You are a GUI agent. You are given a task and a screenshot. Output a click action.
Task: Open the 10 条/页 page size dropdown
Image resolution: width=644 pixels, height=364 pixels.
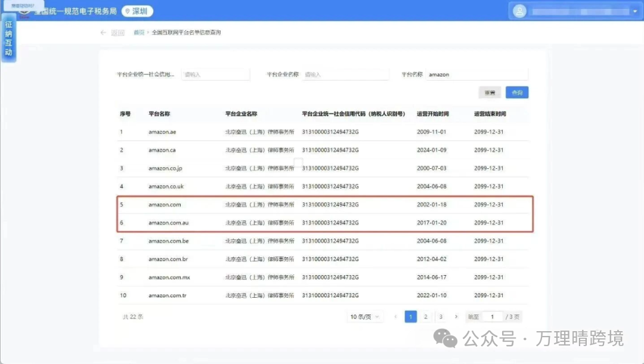[x=365, y=317]
